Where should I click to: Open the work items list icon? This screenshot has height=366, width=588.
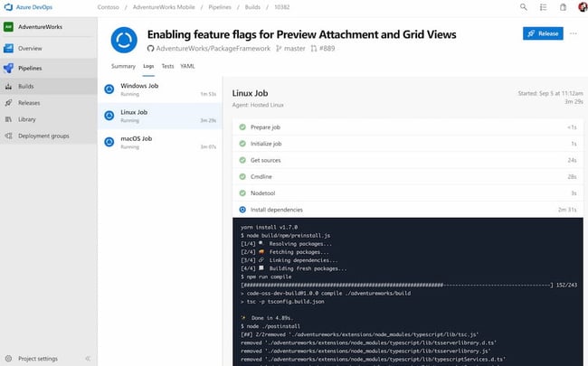point(545,7)
